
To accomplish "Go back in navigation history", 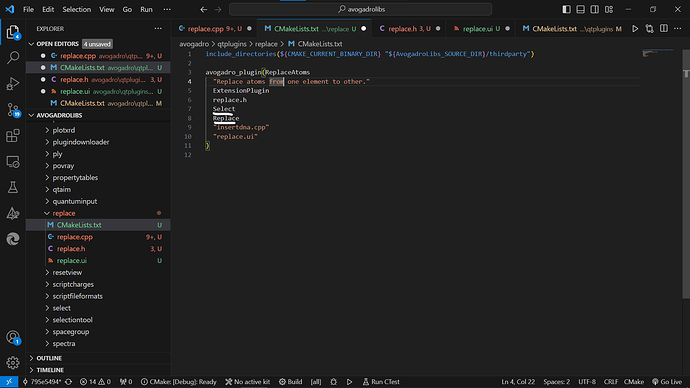I will [x=204, y=9].
